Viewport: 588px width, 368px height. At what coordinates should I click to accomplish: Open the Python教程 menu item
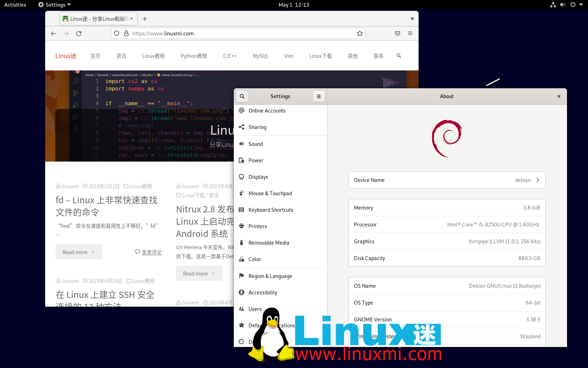[194, 56]
